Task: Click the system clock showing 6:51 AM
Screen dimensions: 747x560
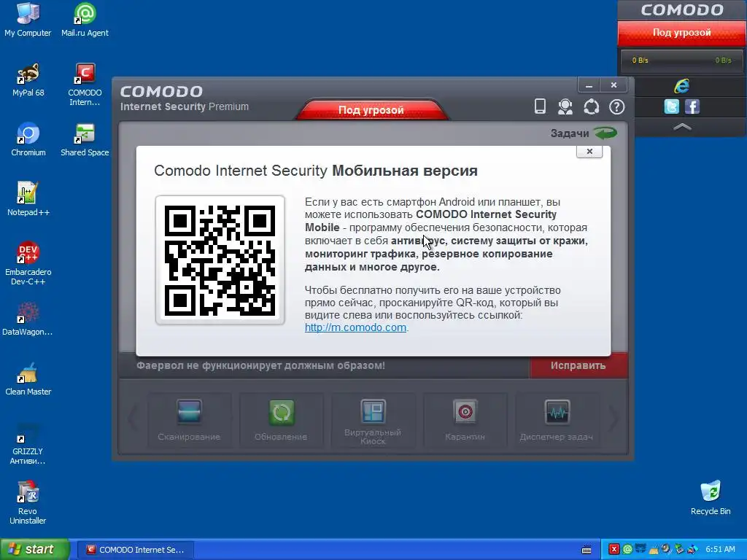Action: click(x=720, y=550)
